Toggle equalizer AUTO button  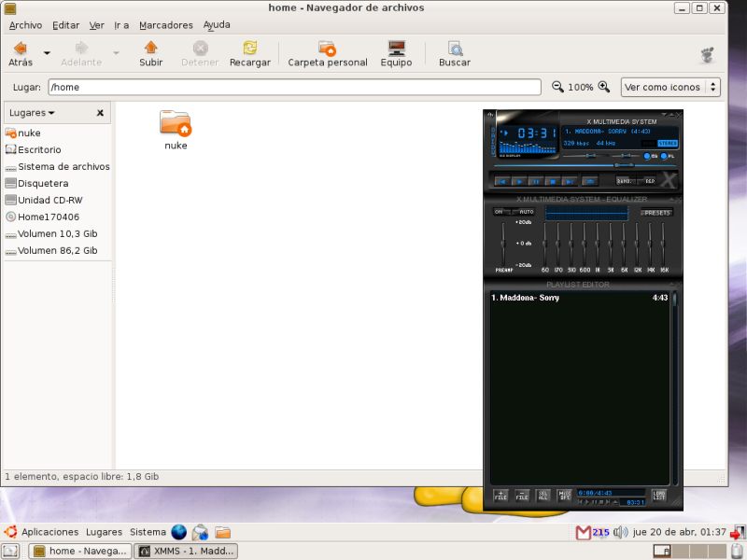pos(526,212)
